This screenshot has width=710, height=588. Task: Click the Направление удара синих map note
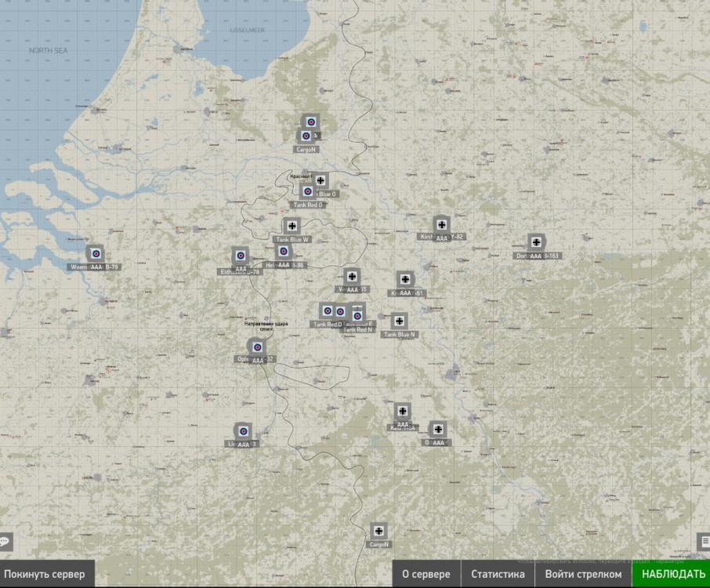pos(266,326)
